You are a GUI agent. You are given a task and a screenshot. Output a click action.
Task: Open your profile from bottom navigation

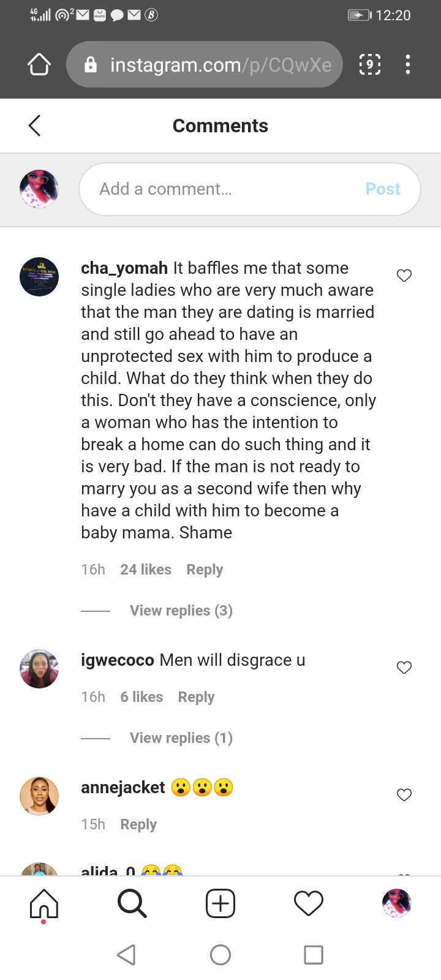point(396,904)
